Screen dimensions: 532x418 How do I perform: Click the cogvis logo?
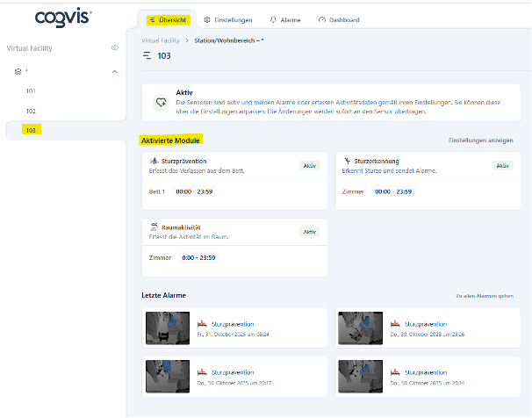(x=62, y=17)
